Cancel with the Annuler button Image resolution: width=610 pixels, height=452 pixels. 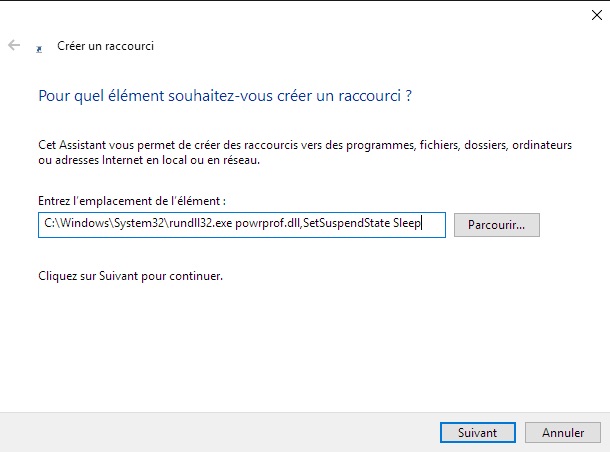(563, 433)
